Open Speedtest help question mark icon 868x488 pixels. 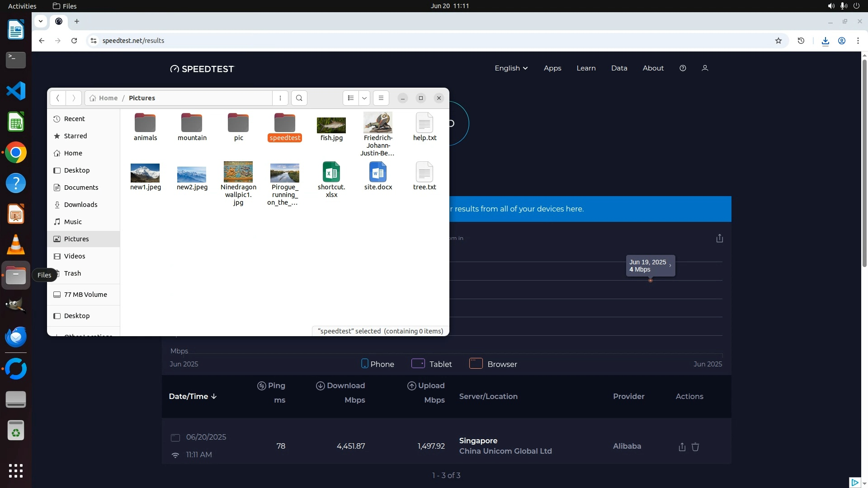pos(683,68)
